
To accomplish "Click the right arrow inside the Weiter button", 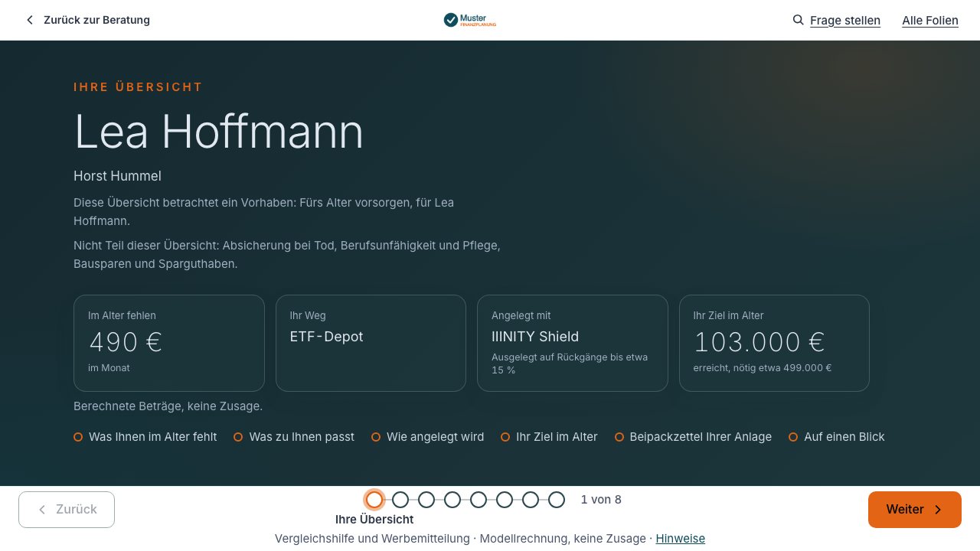I will [938, 510].
